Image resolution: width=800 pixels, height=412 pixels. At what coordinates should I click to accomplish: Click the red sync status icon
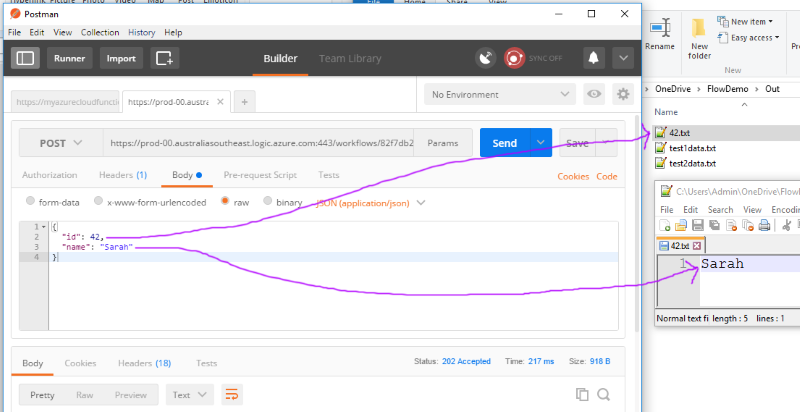(x=514, y=58)
